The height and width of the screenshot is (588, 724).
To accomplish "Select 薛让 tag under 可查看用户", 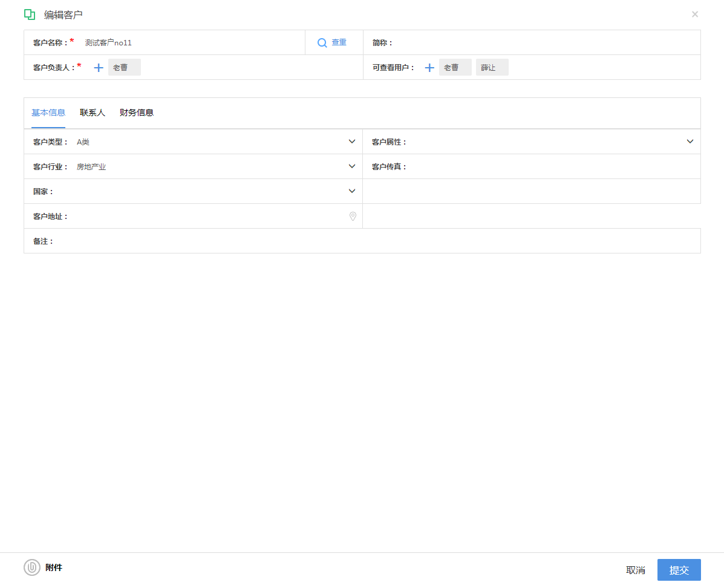I will (492, 67).
